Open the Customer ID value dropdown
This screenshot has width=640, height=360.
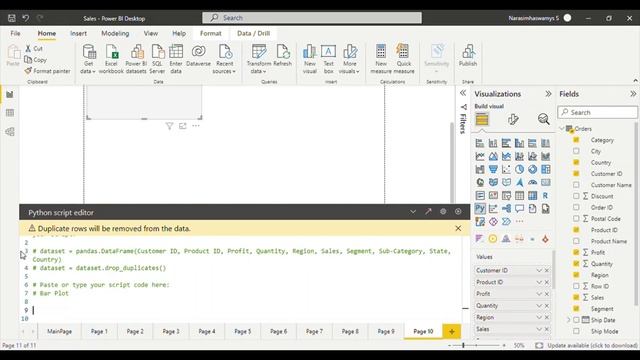pos(539,270)
